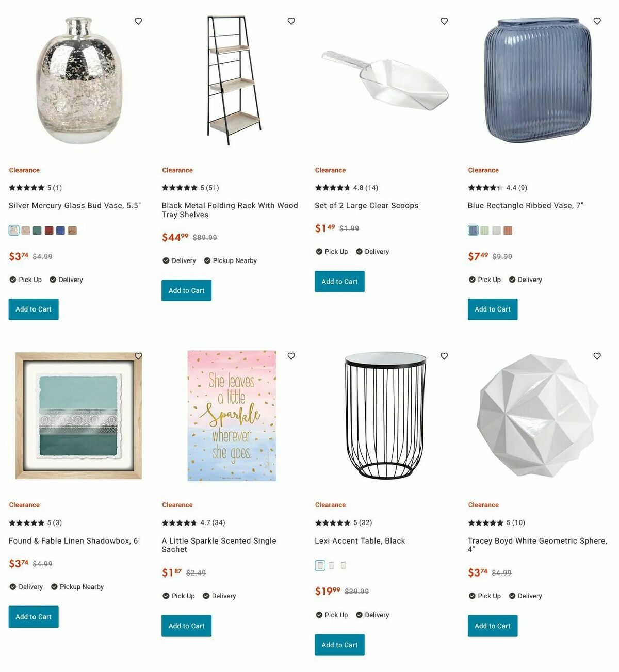The width and height of the screenshot is (619, 672).
Task: Click heart icon on Black Metal Folding Rack
Action: [291, 21]
